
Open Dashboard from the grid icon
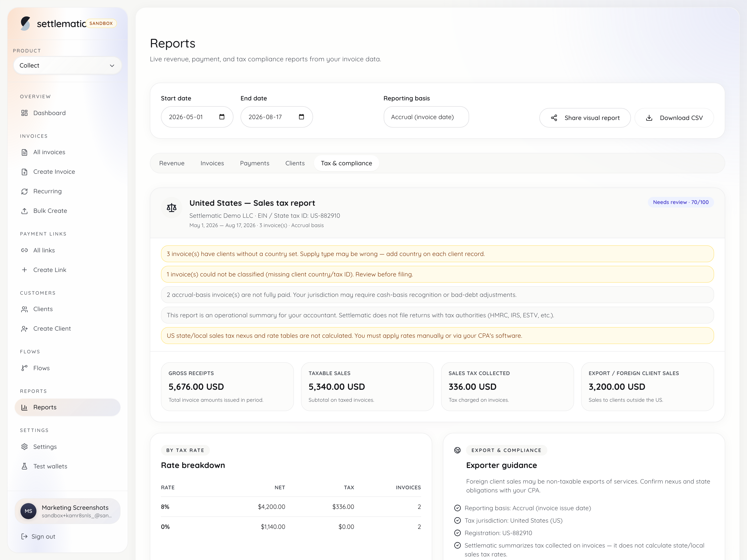pos(24,113)
